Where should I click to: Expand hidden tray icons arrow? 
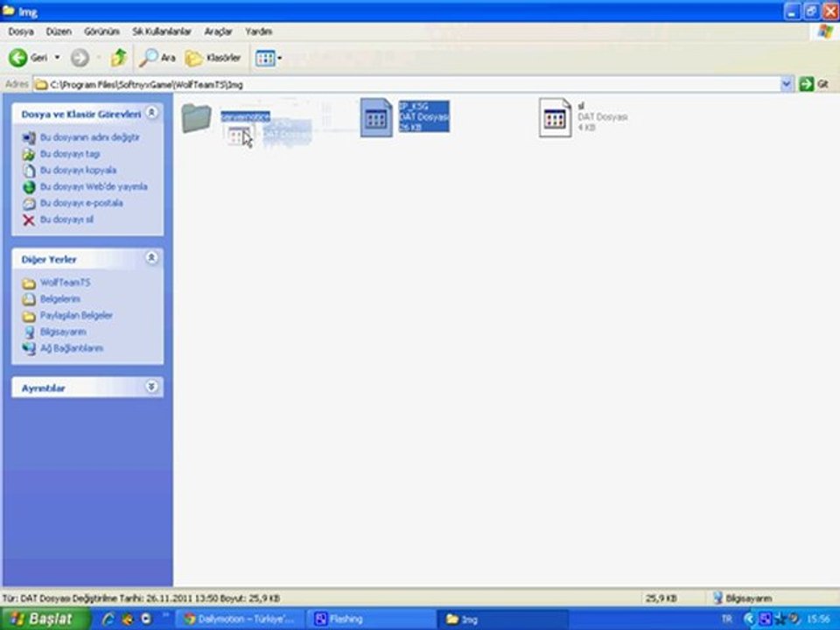pos(749,619)
